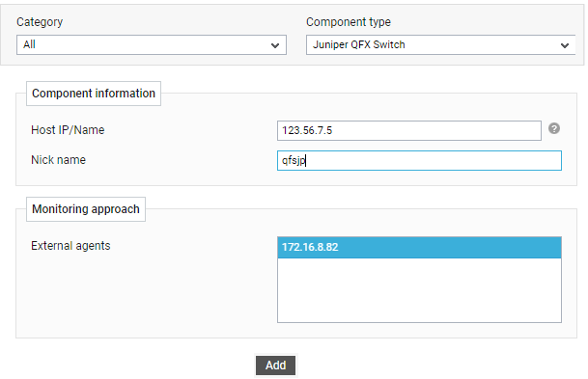This screenshot has width=588, height=379.
Task: Click the Host IP/Name label
Action: tap(68, 130)
